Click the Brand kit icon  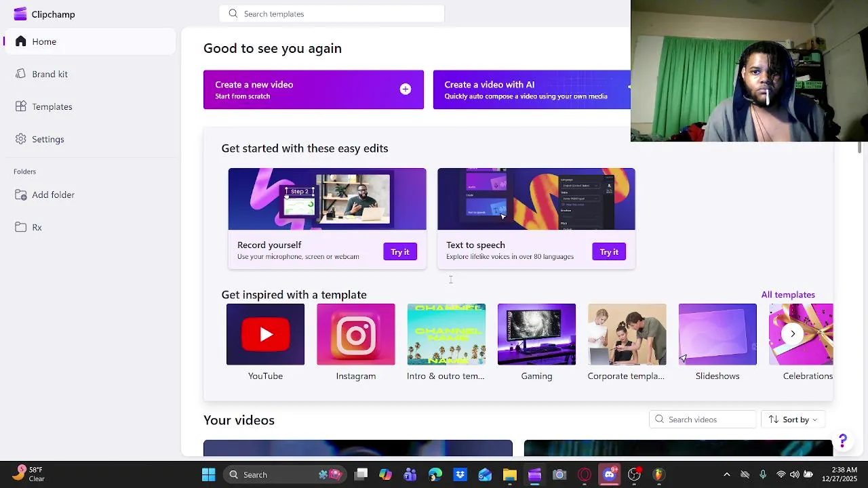click(21, 74)
